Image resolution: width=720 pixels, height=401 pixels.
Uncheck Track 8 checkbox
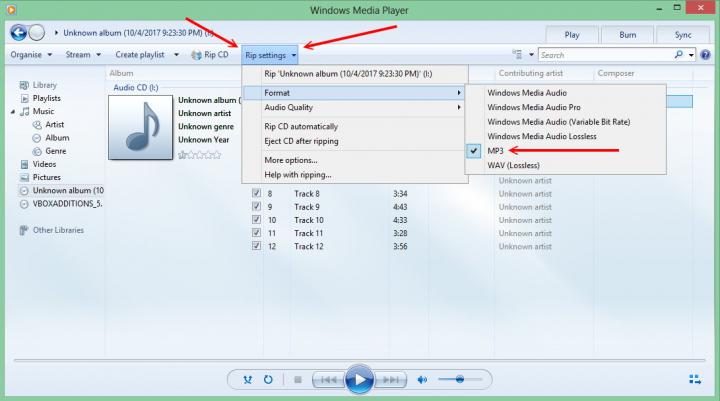tap(256, 193)
